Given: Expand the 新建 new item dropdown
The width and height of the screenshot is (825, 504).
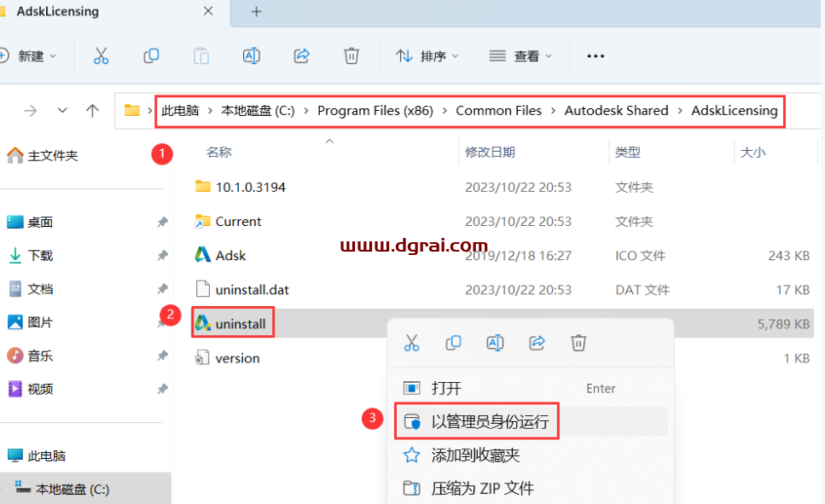Looking at the screenshot, I should point(29,56).
